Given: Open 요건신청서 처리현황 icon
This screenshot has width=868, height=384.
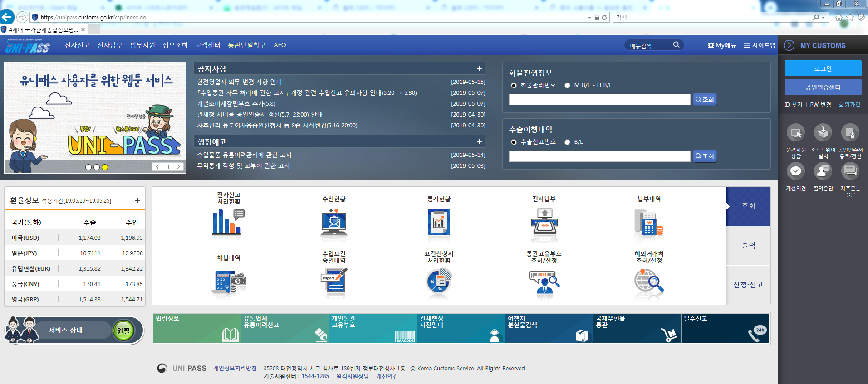Looking at the screenshot, I should click(x=439, y=281).
